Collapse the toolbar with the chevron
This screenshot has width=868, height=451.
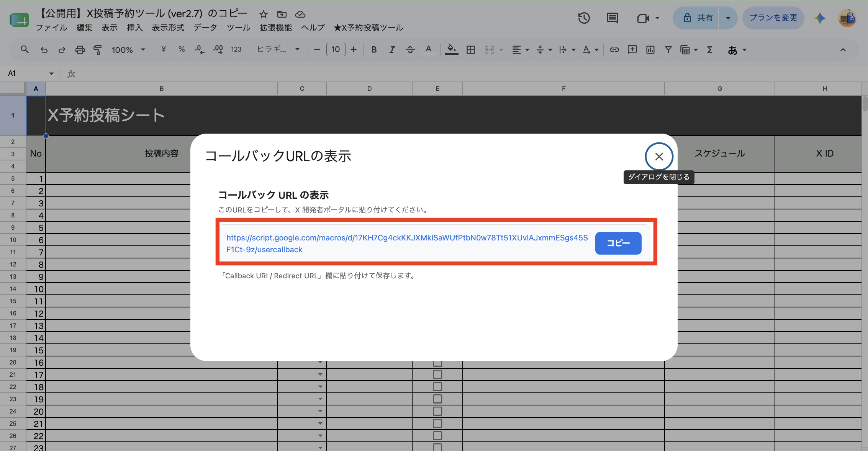pos(843,50)
